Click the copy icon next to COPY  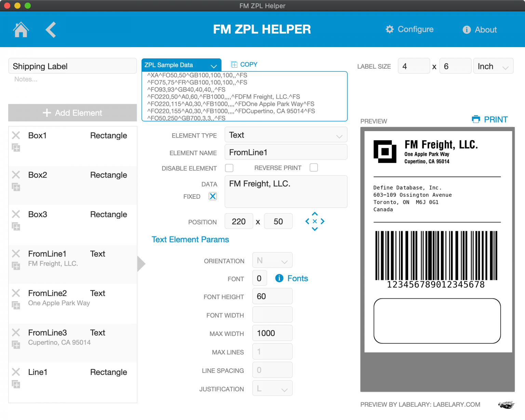point(234,64)
